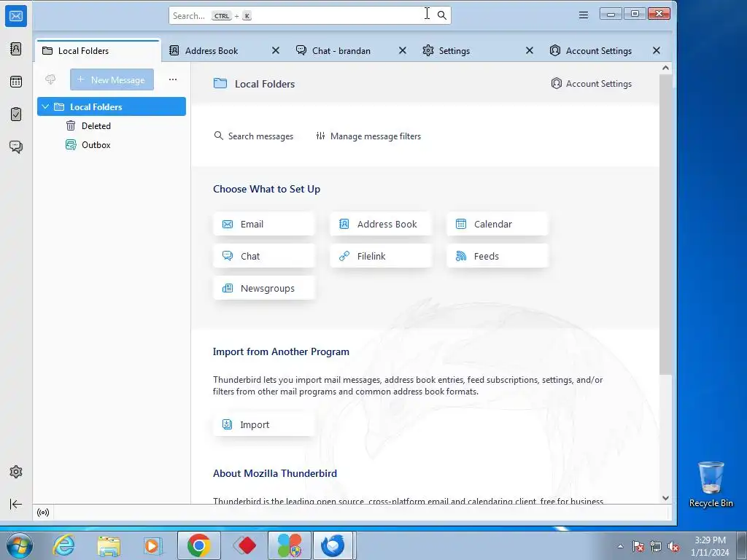Screen dimensions: 747x560
Task: Click the network tray icon
Action: [656, 547]
